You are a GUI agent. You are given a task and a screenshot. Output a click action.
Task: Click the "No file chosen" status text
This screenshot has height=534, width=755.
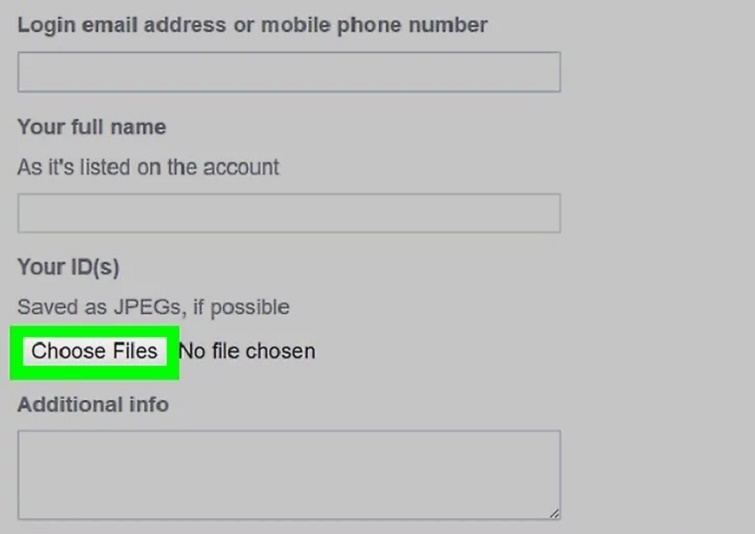246,351
